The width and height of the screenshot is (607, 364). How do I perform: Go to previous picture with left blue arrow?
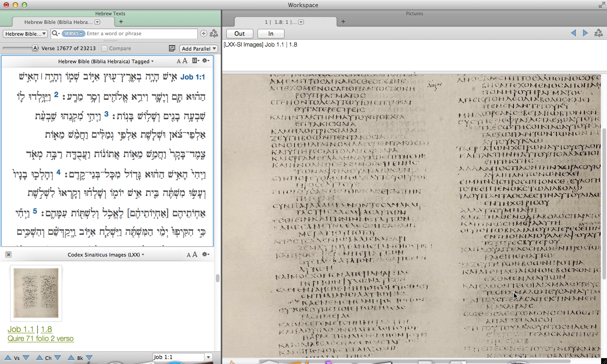tap(574, 33)
